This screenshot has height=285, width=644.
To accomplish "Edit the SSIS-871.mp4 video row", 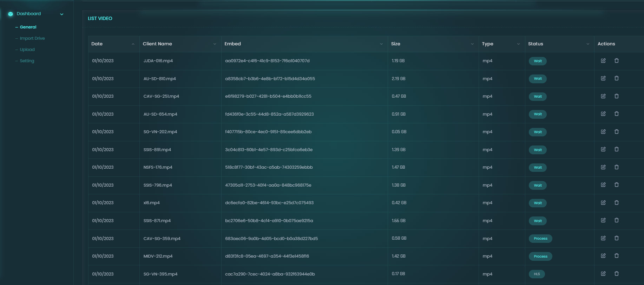I will [x=603, y=220].
